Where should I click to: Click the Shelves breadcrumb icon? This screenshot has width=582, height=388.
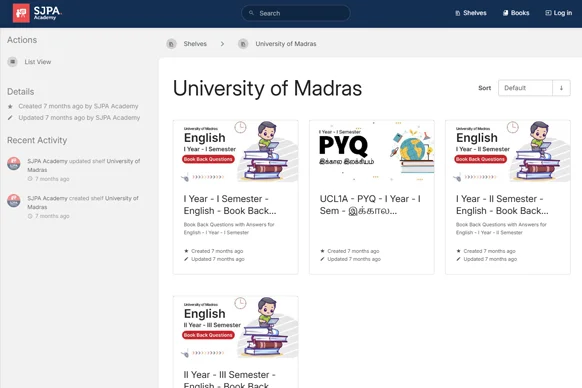[171, 44]
